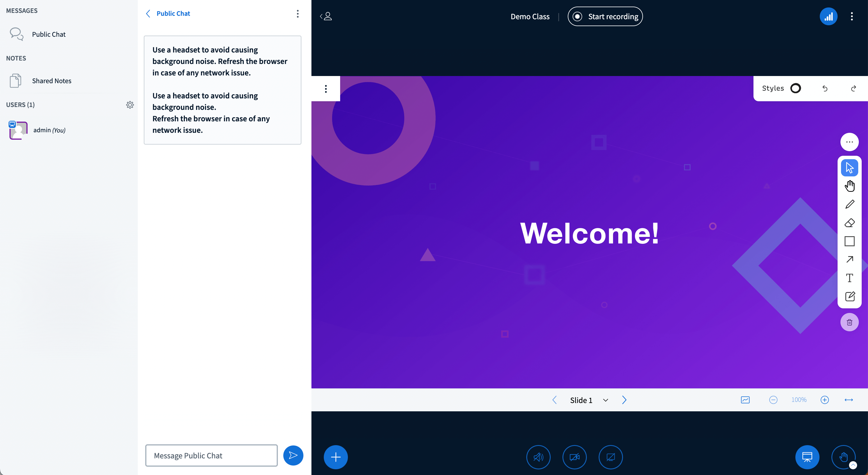The width and height of the screenshot is (868, 475).
Task: Open the main options menu in top bar
Action: 852,16
